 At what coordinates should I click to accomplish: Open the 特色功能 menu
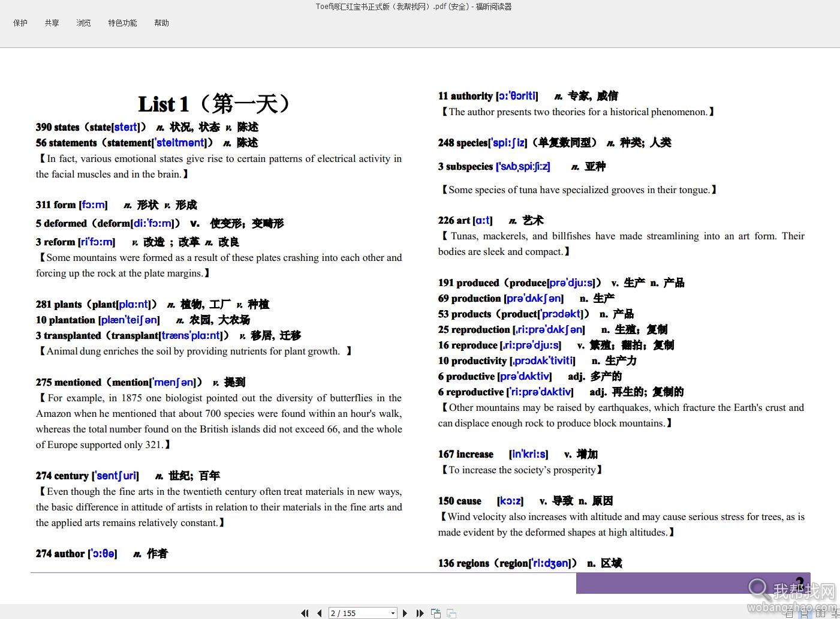click(122, 23)
